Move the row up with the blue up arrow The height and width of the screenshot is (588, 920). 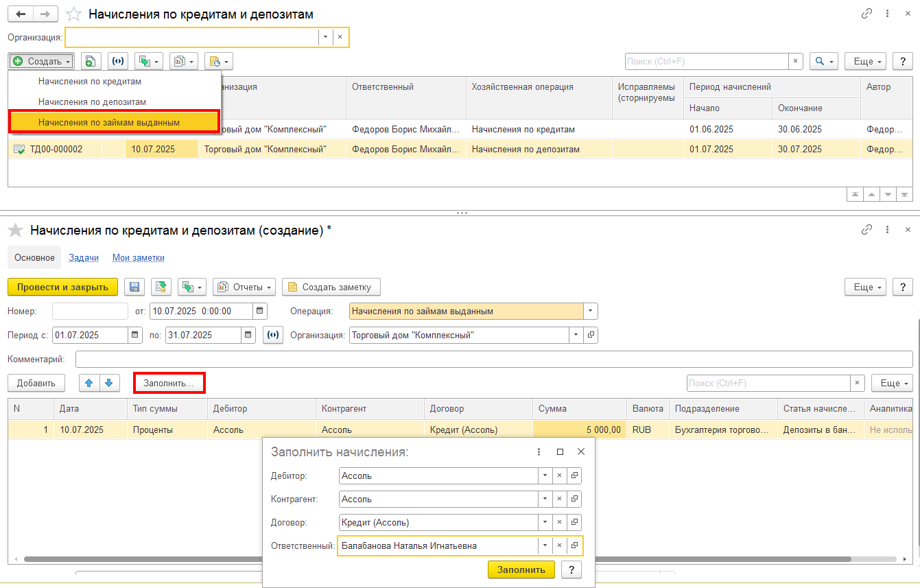pos(89,383)
